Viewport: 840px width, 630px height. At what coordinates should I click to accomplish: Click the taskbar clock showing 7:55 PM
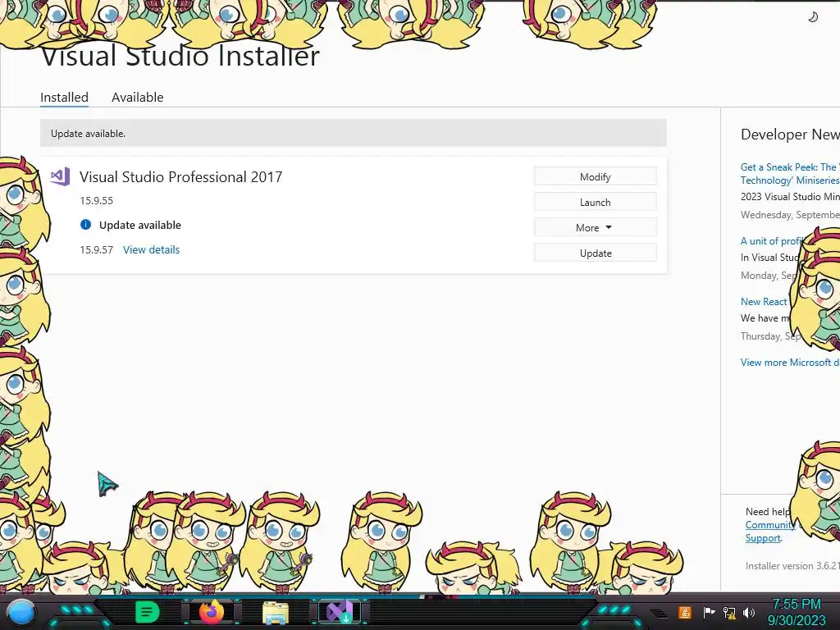796,612
